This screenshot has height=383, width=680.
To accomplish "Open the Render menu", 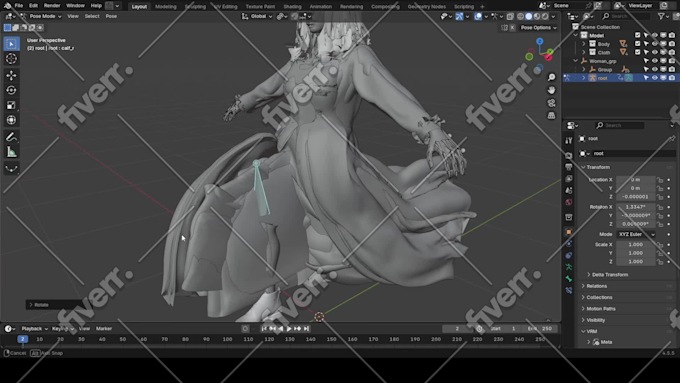I will (52, 6).
